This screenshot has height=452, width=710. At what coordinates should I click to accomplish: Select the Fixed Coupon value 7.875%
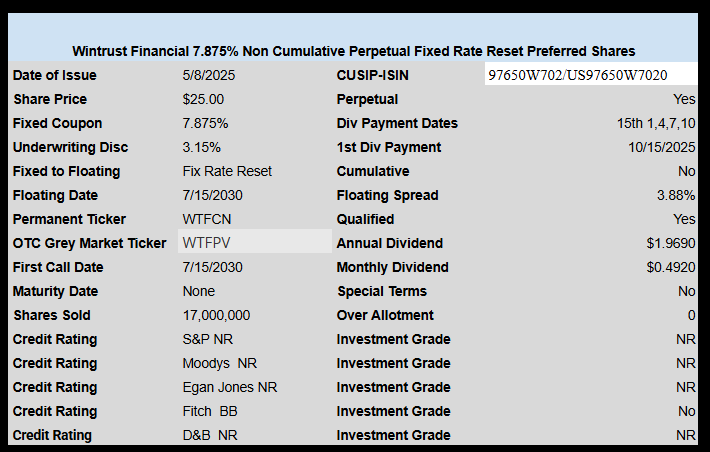click(x=206, y=123)
